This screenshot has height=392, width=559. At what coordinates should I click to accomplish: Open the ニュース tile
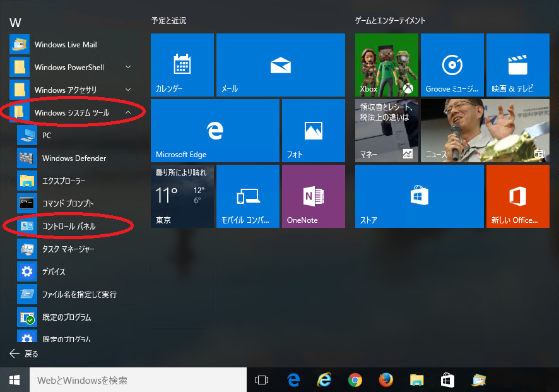485,131
